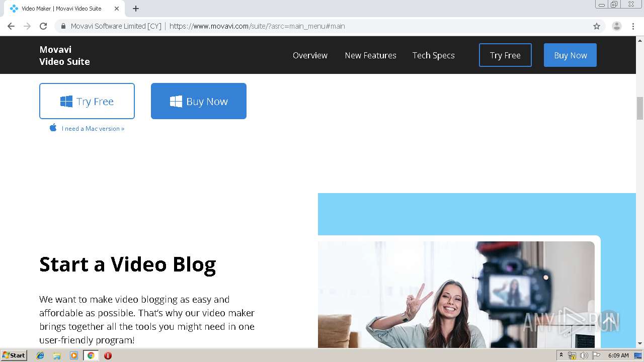Screen dimensions: 644x362
Task: Launch Internet Explorer from taskbar
Action: tap(40, 355)
